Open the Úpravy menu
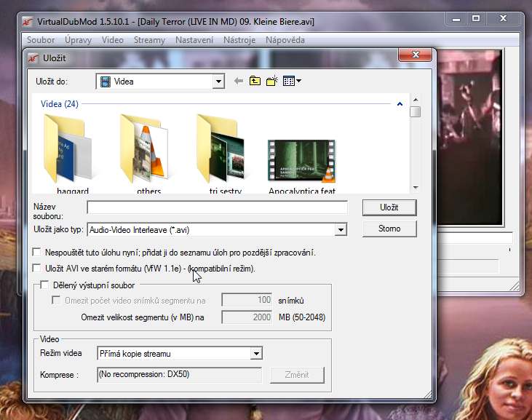Image resolution: width=532 pixels, height=420 pixels. (78, 40)
